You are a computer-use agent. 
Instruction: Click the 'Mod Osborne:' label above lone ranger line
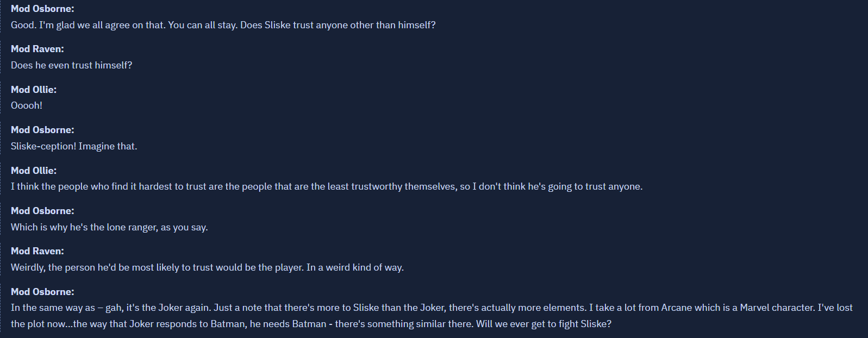pos(42,211)
